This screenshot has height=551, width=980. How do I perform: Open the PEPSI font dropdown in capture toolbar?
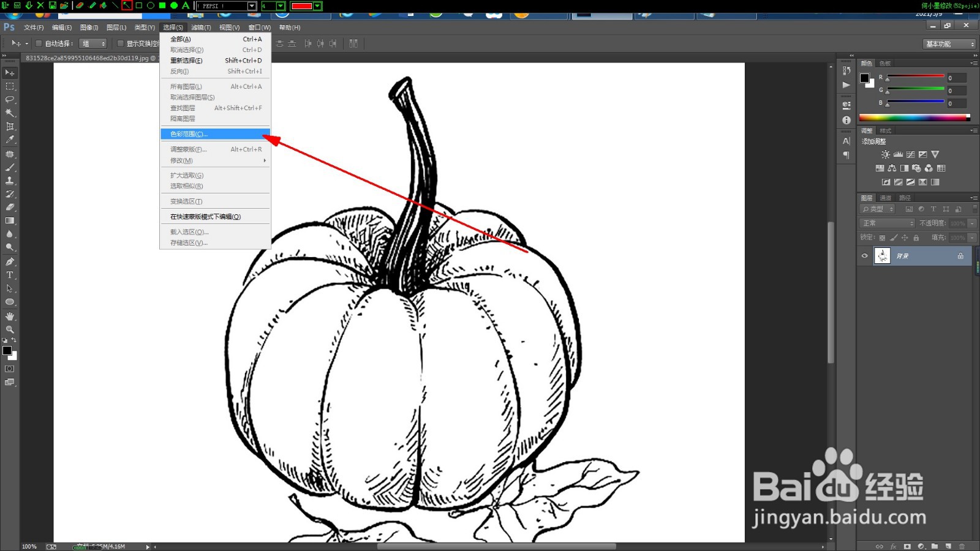point(252,6)
